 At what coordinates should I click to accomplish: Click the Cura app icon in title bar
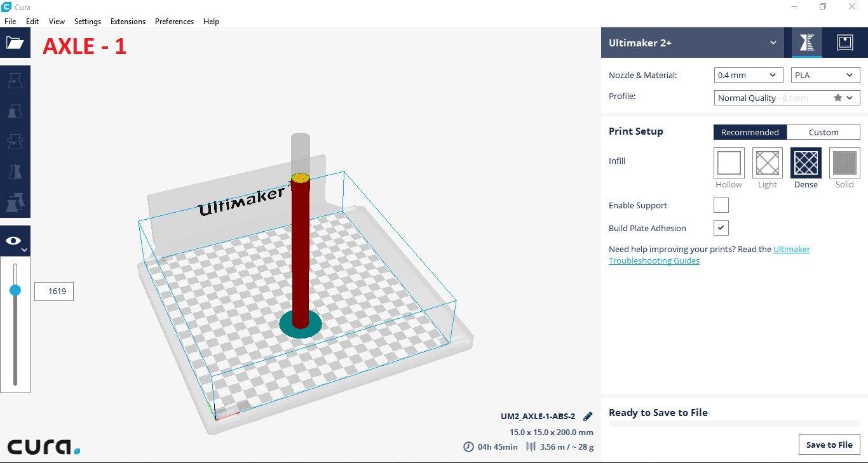[6, 7]
